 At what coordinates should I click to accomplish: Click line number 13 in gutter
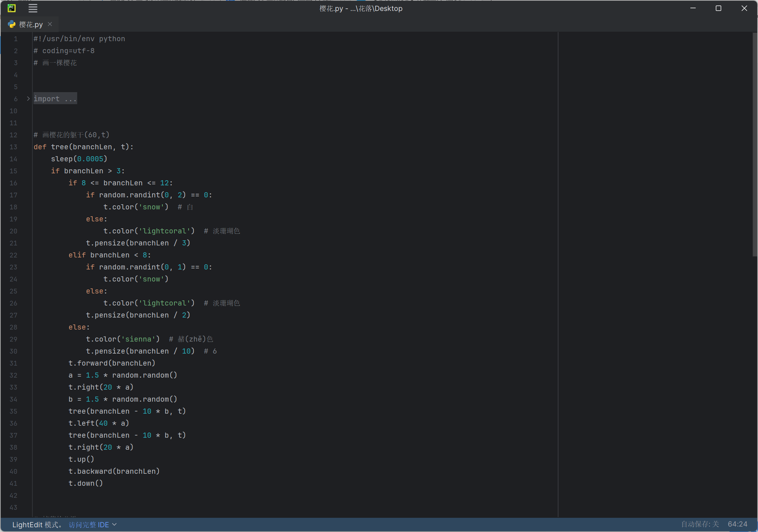coord(13,147)
